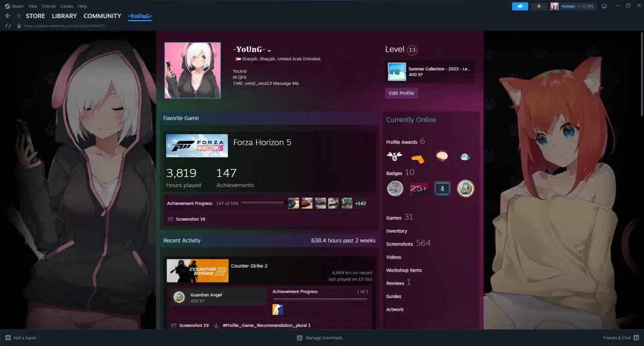Expand the +142 more achievements

(360, 204)
